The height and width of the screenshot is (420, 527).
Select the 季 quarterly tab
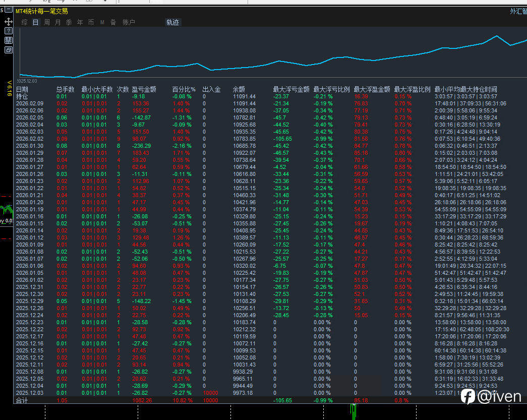69,22
